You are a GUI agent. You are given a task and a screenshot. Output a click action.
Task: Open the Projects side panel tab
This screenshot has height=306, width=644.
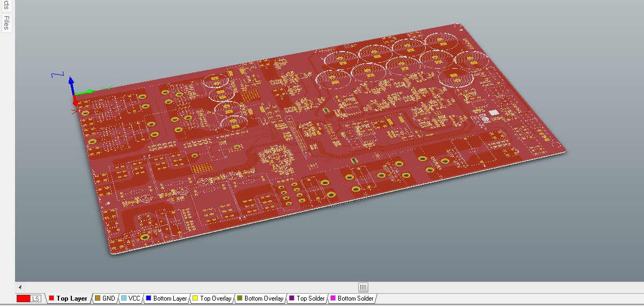6,4
